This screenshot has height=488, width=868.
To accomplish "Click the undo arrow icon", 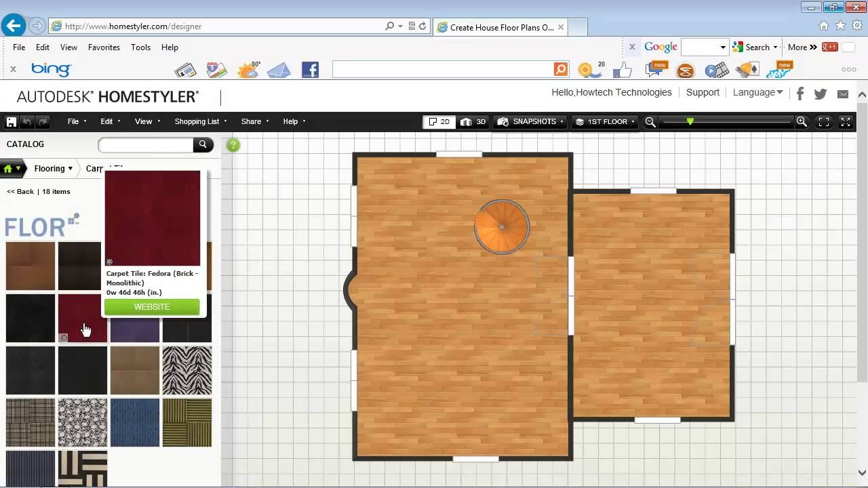I will tap(27, 122).
